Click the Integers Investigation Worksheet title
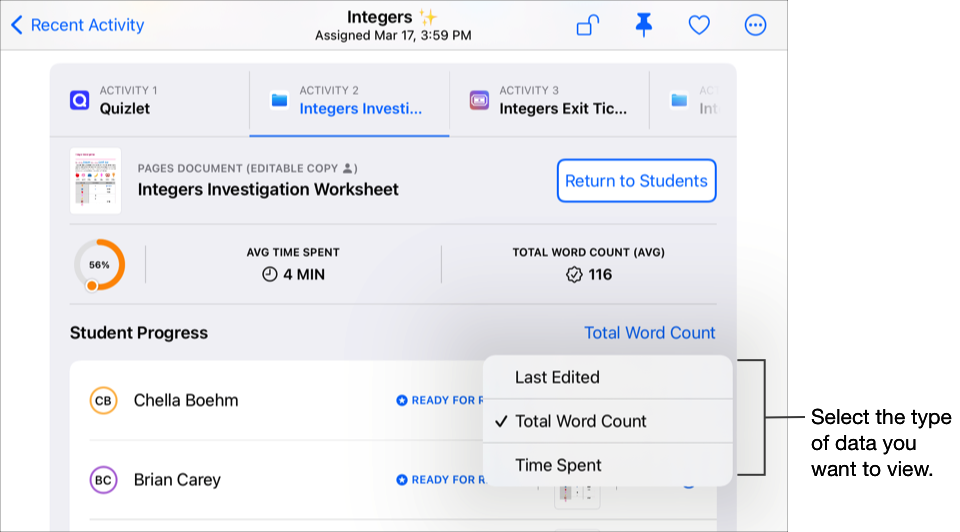Viewport: 960px width, 532px height. pos(268,189)
